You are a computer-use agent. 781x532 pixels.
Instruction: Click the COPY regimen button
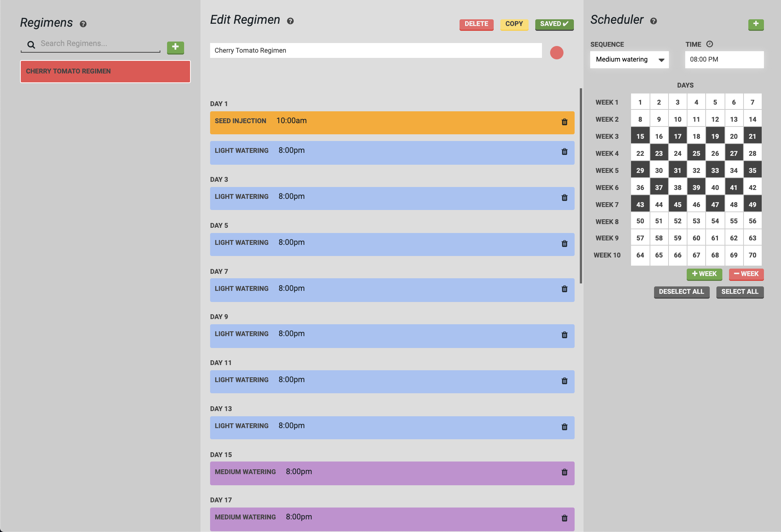coord(514,24)
